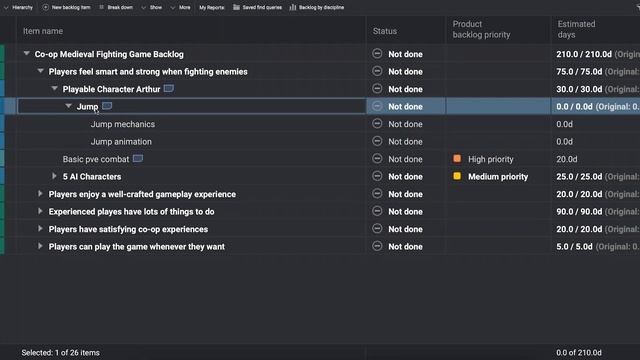Expand 5 AI Characters item
This screenshot has height=360, width=640.
[x=54, y=176]
